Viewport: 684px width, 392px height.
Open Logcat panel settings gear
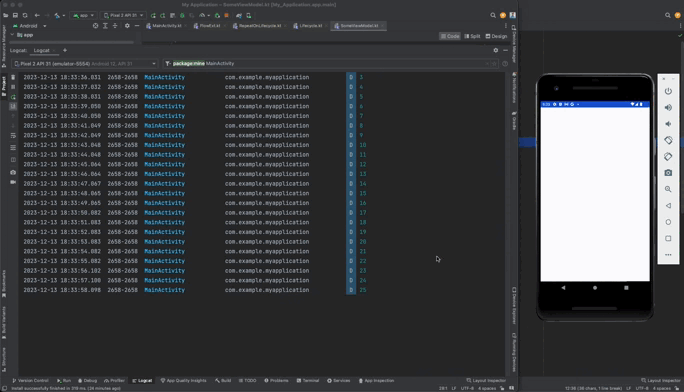[496, 51]
